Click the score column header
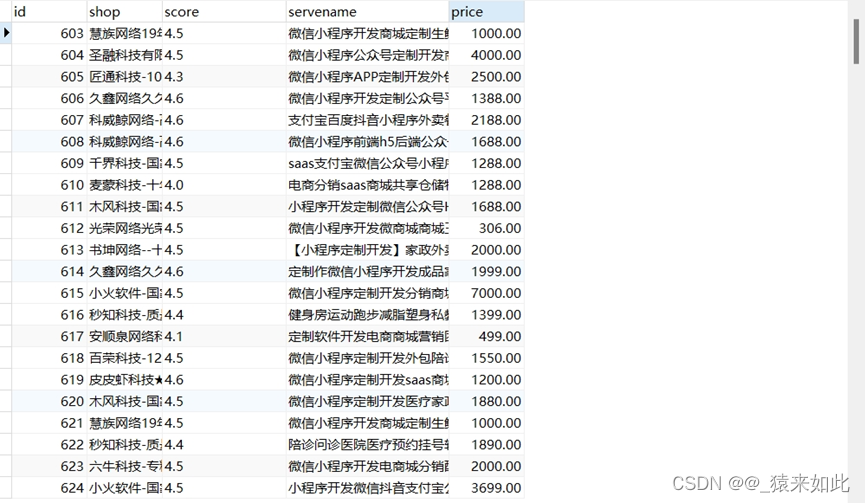Viewport: 865px width, 503px height. click(224, 12)
